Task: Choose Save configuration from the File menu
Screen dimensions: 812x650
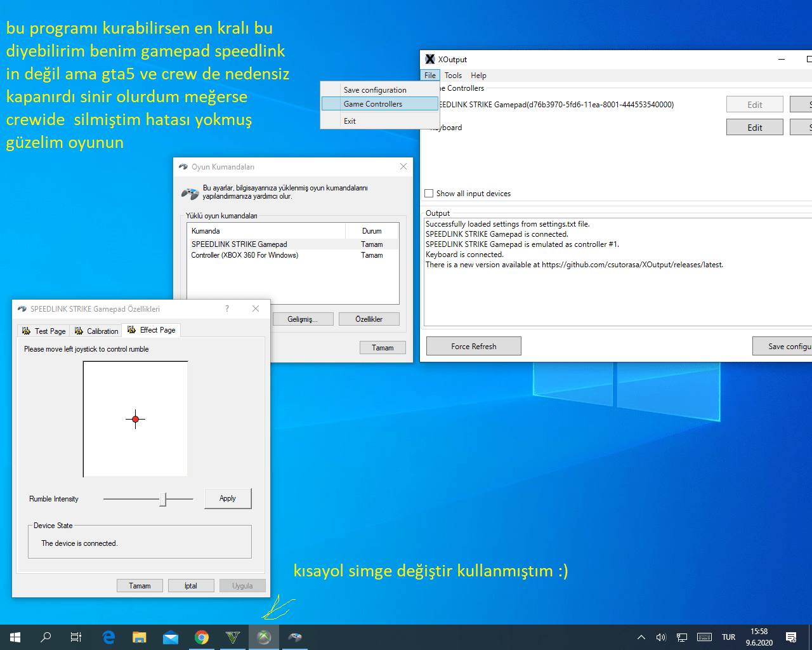Action: [x=379, y=90]
